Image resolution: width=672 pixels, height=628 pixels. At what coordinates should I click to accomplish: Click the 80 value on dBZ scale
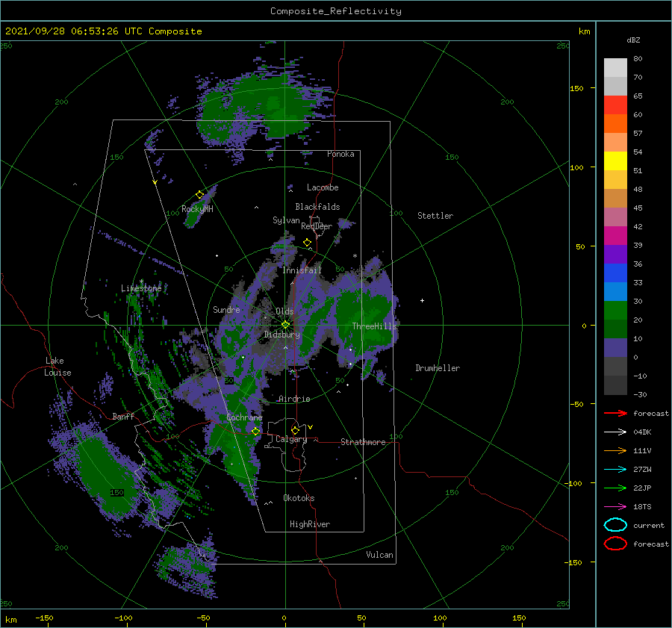[x=638, y=59]
